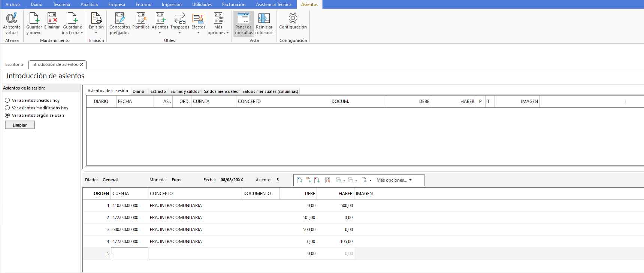Expand the Traspasos dropdown arrow
644x273 pixels.
pyautogui.click(x=180, y=33)
